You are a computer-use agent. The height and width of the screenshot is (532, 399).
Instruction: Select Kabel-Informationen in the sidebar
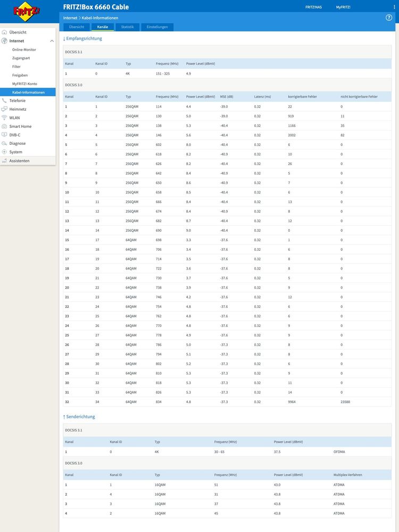coord(28,92)
